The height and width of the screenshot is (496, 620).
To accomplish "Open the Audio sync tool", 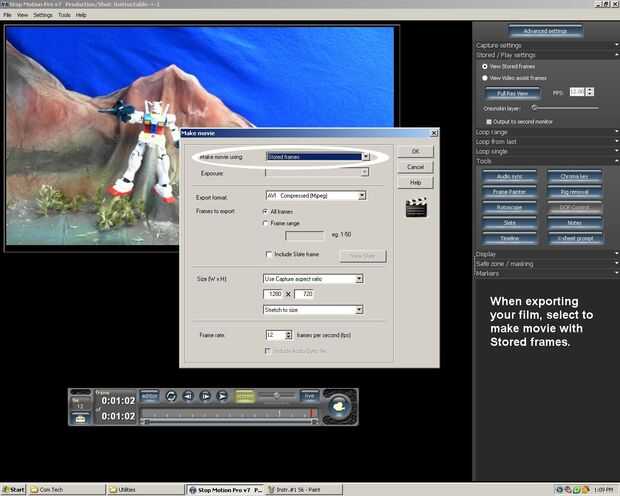I will 509,176.
